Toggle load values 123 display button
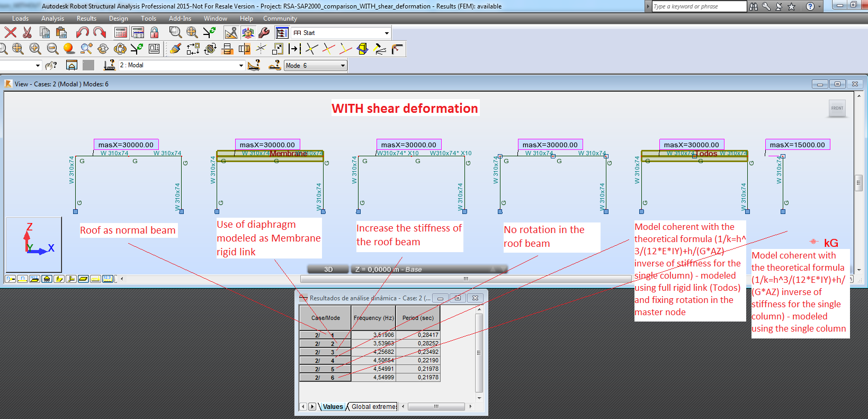The height and width of the screenshot is (419, 868). point(108,279)
